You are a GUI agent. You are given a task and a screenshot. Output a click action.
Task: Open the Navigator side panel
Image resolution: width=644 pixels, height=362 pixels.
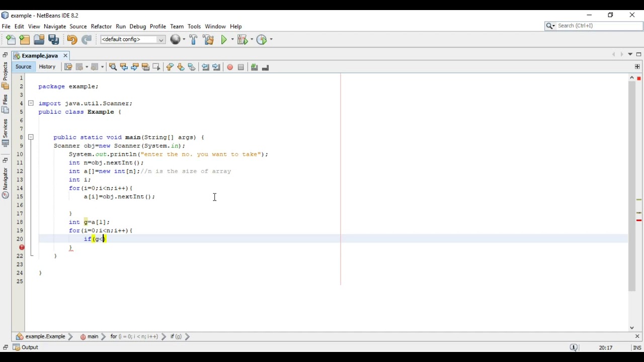click(x=5, y=183)
